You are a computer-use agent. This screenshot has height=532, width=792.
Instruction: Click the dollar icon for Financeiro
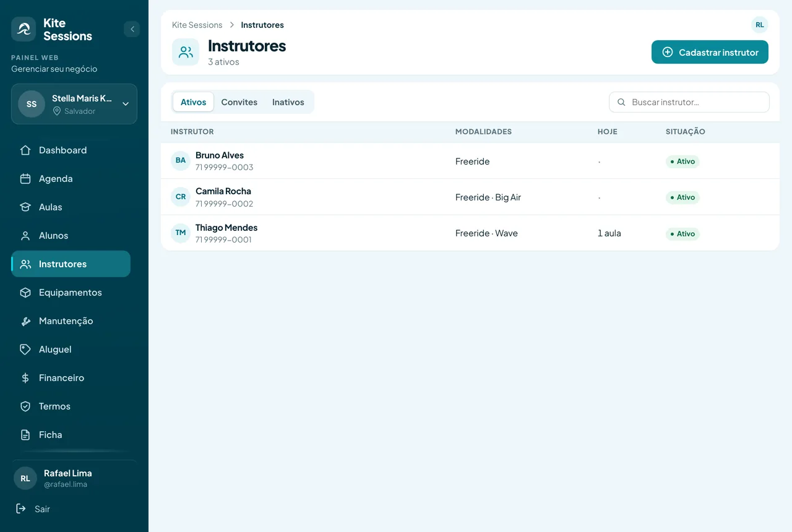click(x=25, y=378)
